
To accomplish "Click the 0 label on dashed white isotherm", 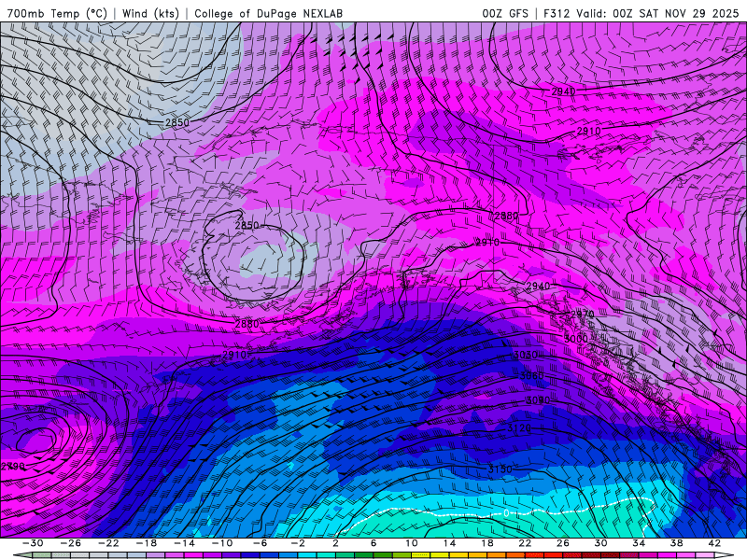I will [506, 513].
